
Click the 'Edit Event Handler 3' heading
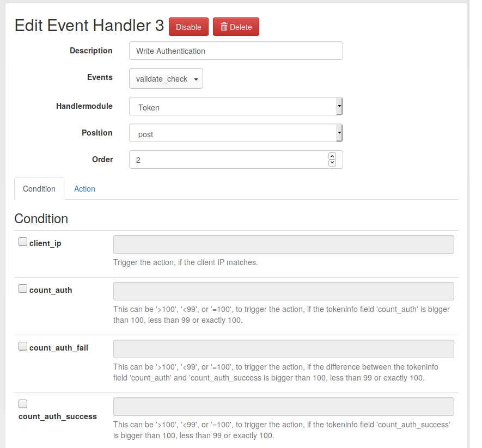[89, 25]
